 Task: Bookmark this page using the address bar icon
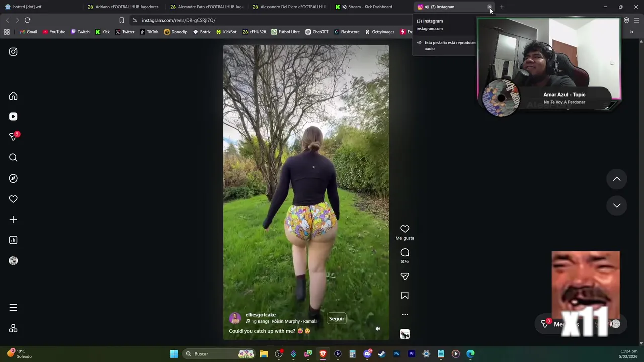tap(121, 20)
